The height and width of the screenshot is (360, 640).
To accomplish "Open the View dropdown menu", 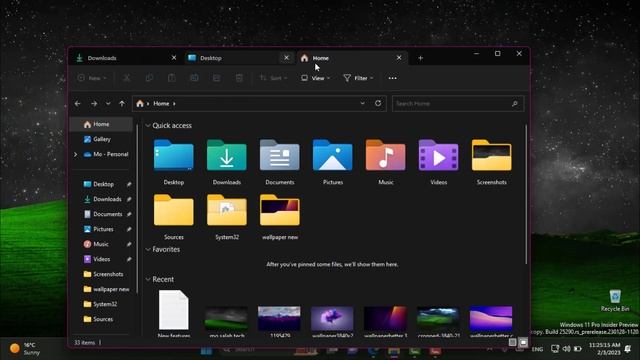I will pyautogui.click(x=316, y=78).
